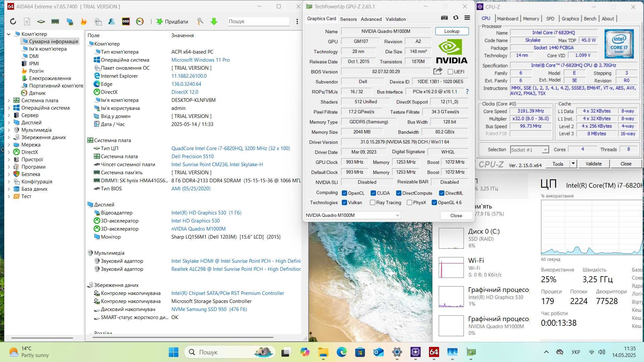Click the AIDA64 search field
The width and height of the screenshot is (644, 362).
258,21
